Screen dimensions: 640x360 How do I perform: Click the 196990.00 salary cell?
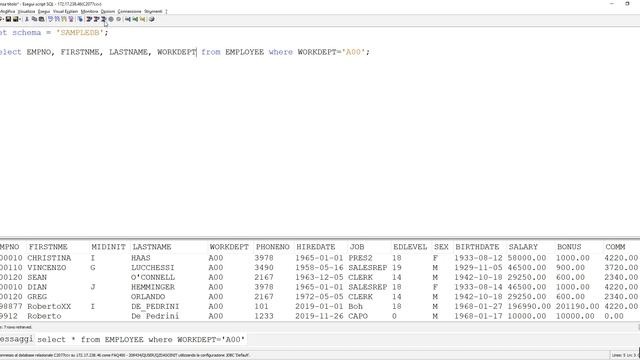pyautogui.click(x=529, y=306)
